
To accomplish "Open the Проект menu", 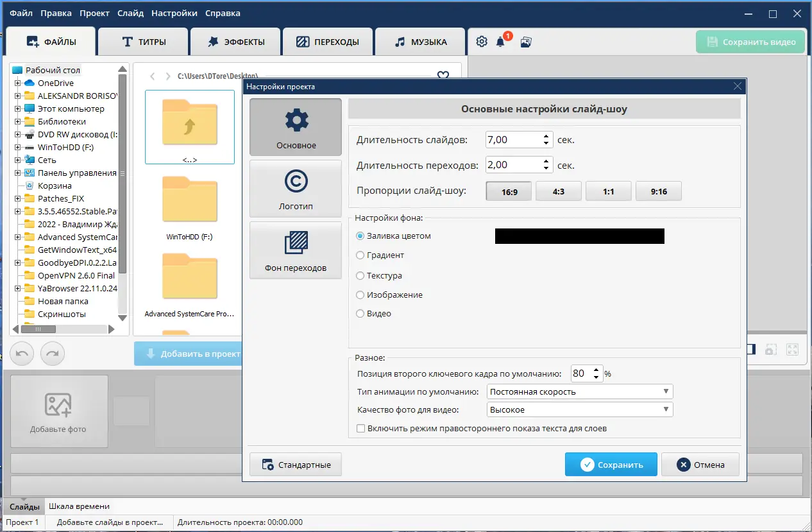I will pos(94,13).
